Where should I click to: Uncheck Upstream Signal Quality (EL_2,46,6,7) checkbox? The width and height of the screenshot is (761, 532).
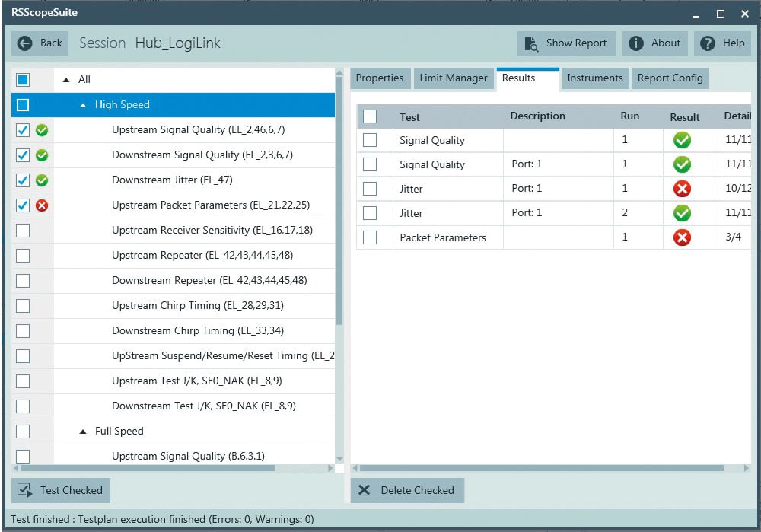click(23, 130)
